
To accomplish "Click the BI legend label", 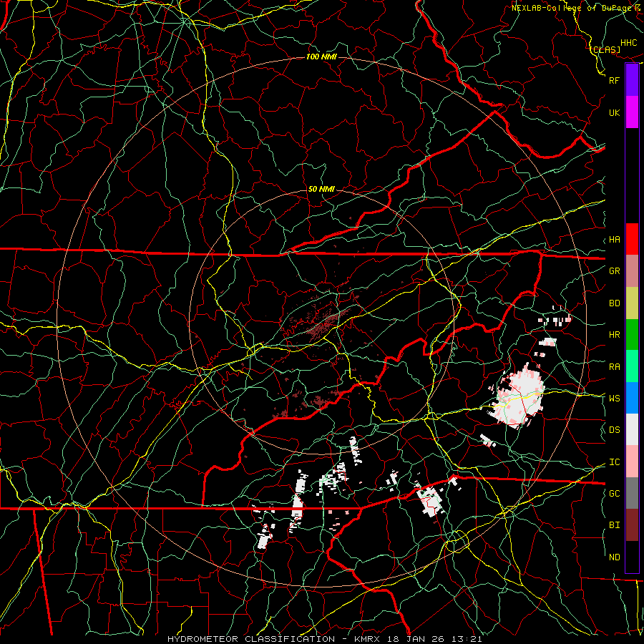I will point(614,525).
